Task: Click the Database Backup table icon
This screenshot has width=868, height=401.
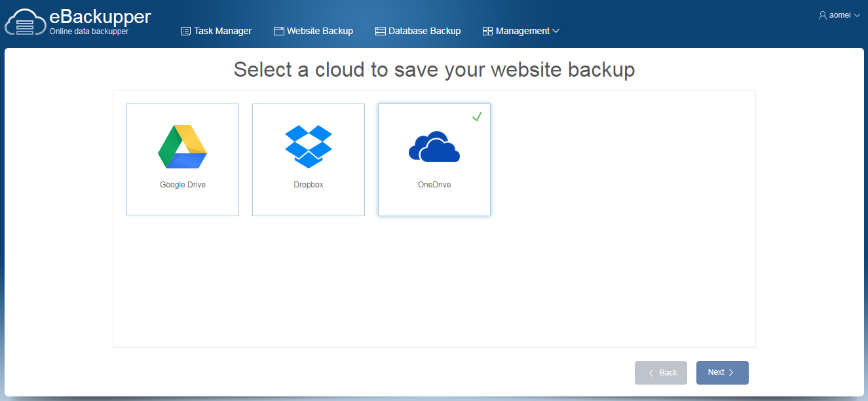Action: [x=380, y=31]
